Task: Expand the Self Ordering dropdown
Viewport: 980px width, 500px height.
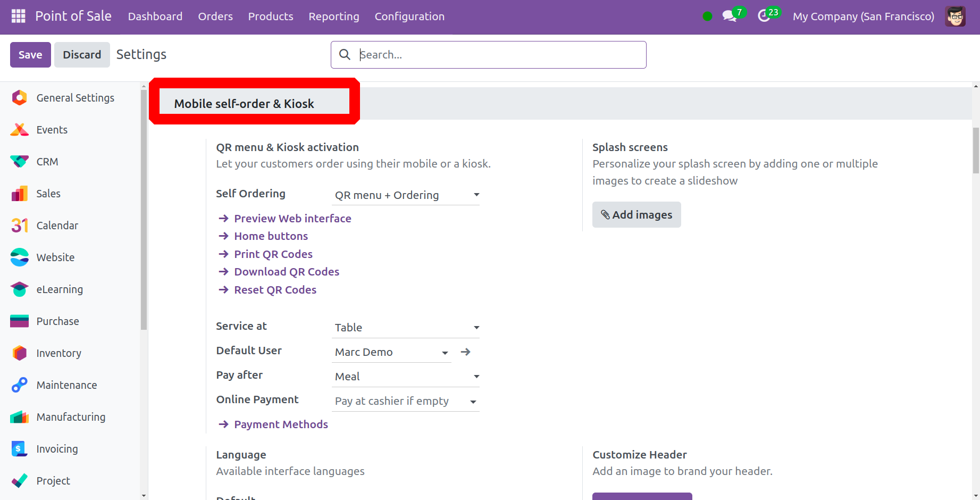Action: (405, 195)
